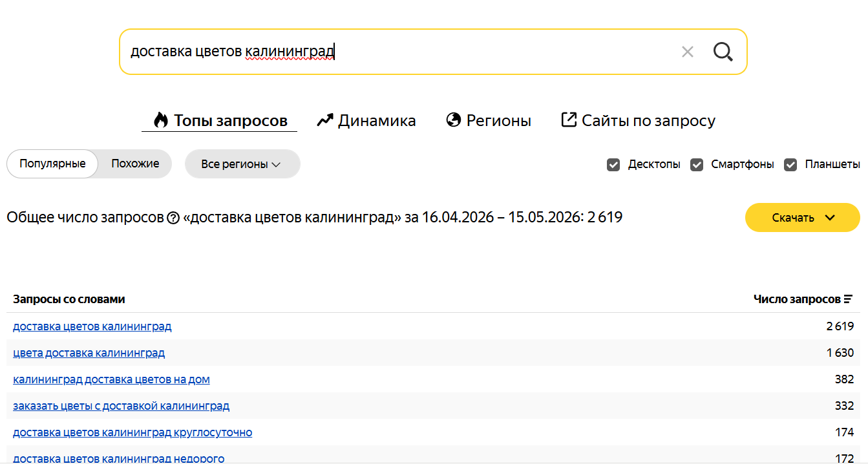Click the value 174 in the table
Viewport: 868px width, 466px height.
[x=844, y=432]
